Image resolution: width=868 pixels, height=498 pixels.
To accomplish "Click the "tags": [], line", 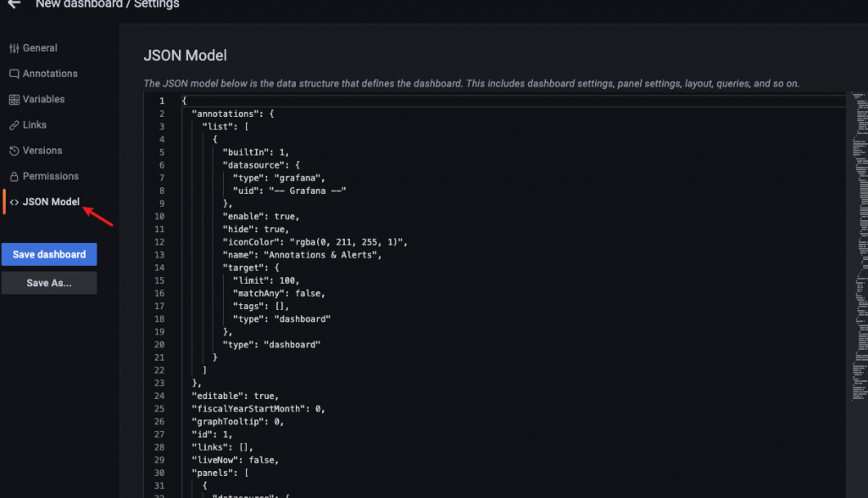I will pyautogui.click(x=261, y=306).
